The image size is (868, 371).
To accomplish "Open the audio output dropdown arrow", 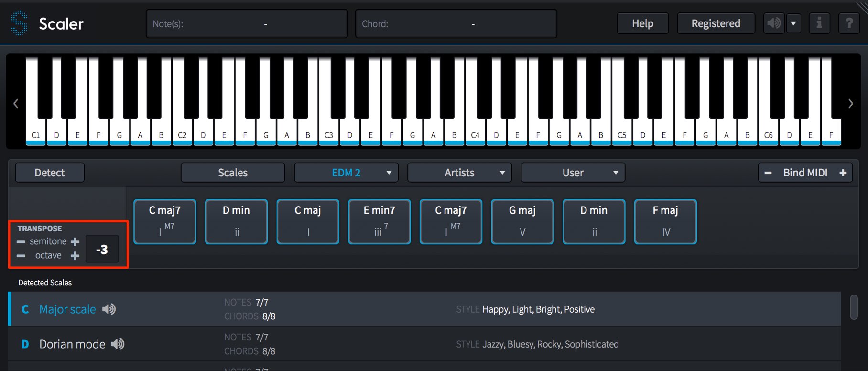I will pos(793,23).
